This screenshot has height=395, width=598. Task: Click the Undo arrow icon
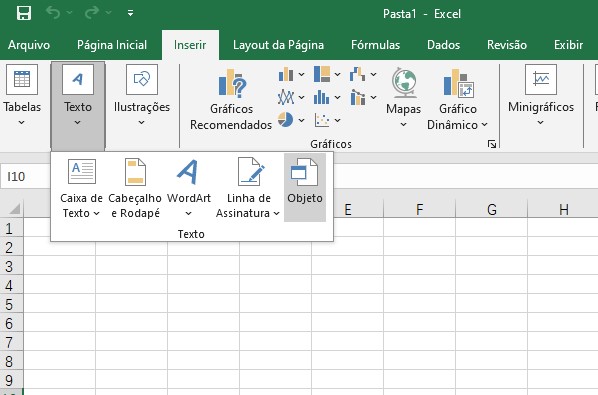[53, 13]
